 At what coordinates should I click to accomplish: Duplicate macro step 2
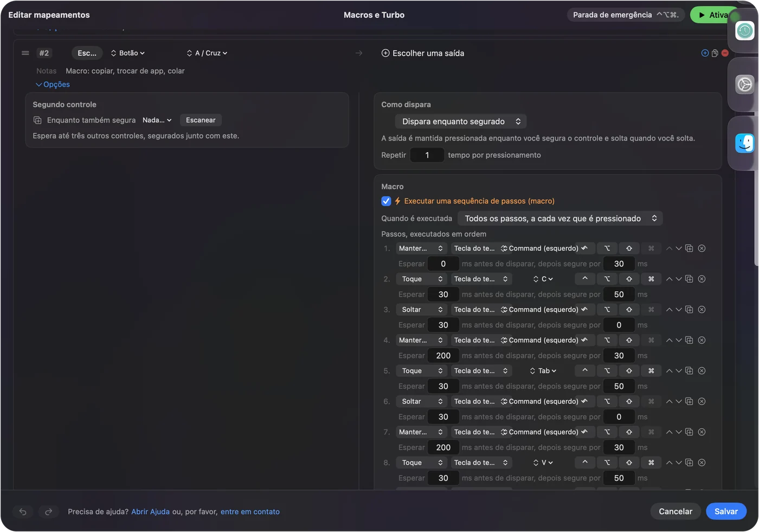point(689,279)
